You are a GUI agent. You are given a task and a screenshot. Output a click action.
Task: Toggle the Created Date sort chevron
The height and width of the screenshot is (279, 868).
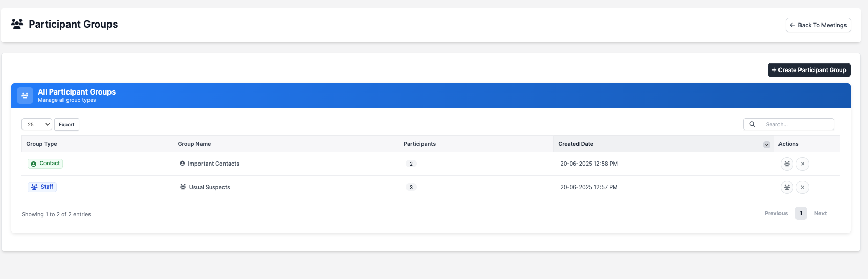766,145
